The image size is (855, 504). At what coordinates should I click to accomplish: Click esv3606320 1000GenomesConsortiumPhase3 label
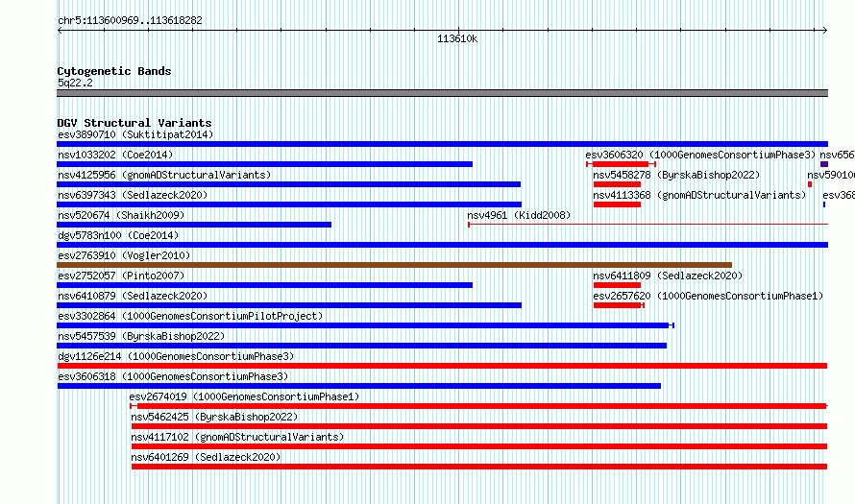pyautogui.click(x=700, y=155)
